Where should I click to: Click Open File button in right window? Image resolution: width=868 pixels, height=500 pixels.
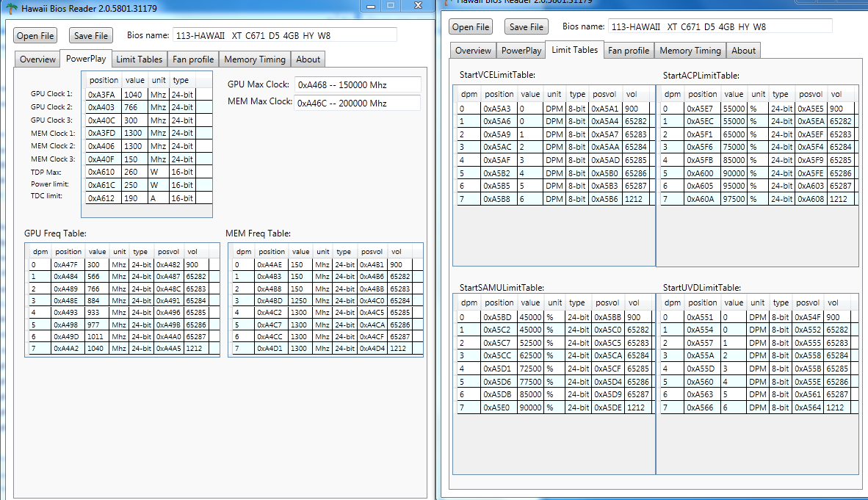tap(471, 26)
